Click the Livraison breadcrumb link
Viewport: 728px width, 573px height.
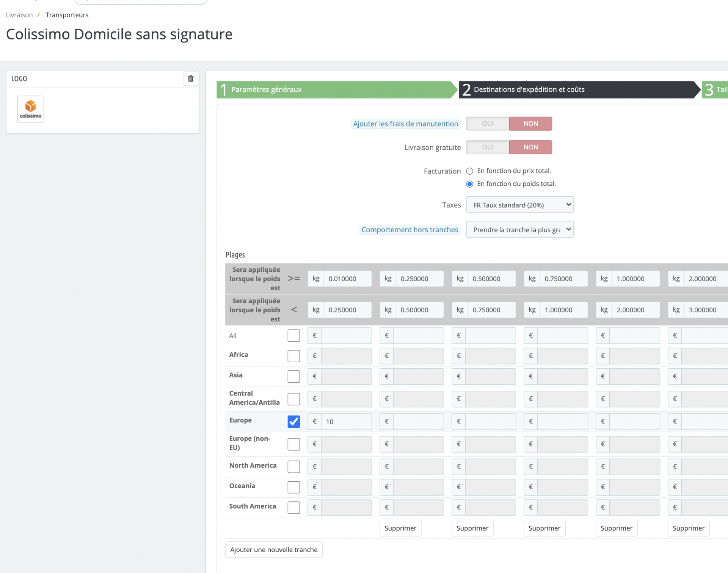click(19, 15)
